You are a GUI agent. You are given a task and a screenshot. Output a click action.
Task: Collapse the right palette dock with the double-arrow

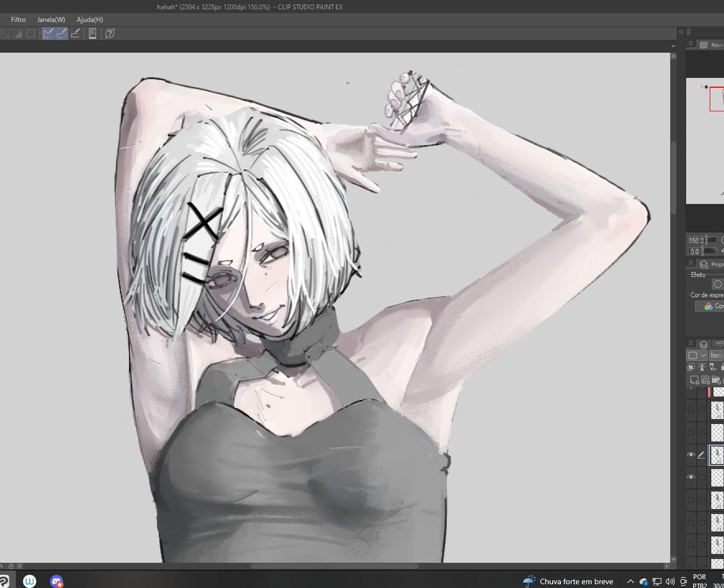681,32
